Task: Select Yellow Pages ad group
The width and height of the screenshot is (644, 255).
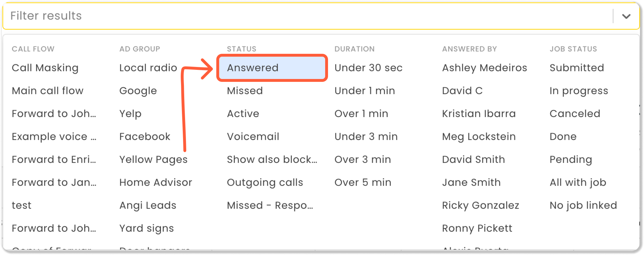Action: 153,159
